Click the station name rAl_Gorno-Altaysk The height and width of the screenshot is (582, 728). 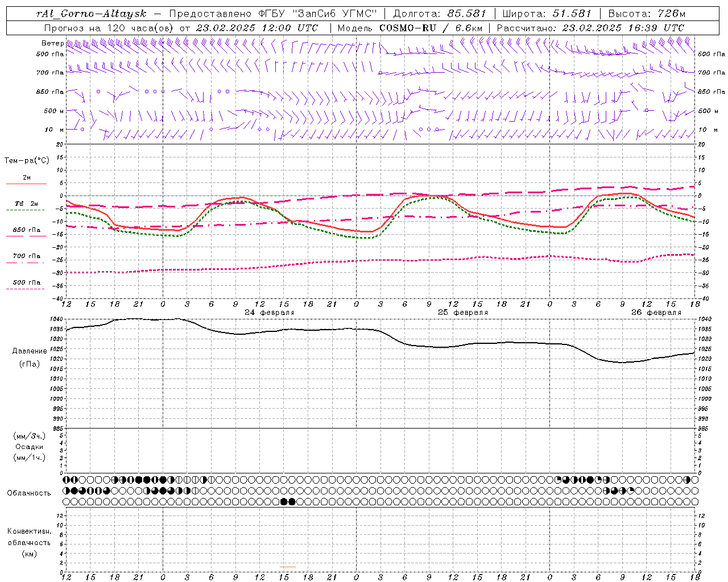[92, 14]
